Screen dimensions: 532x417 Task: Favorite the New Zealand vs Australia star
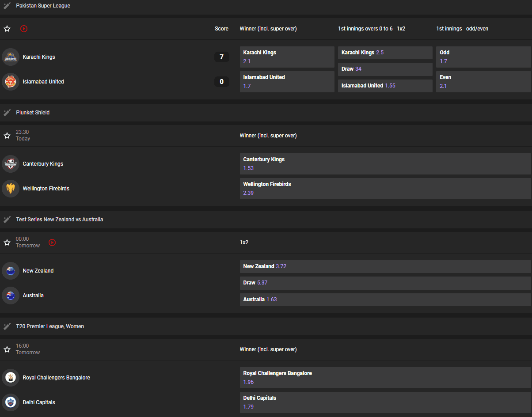tap(7, 243)
